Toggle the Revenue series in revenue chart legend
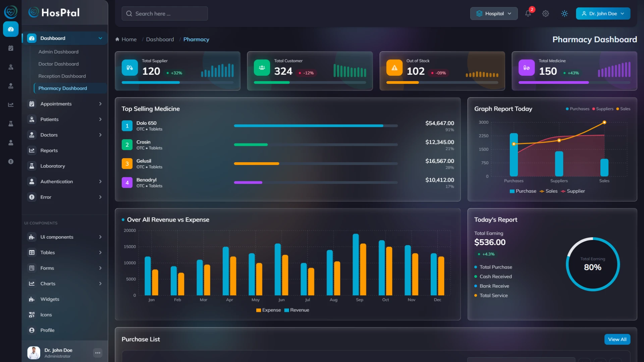 (x=297, y=310)
